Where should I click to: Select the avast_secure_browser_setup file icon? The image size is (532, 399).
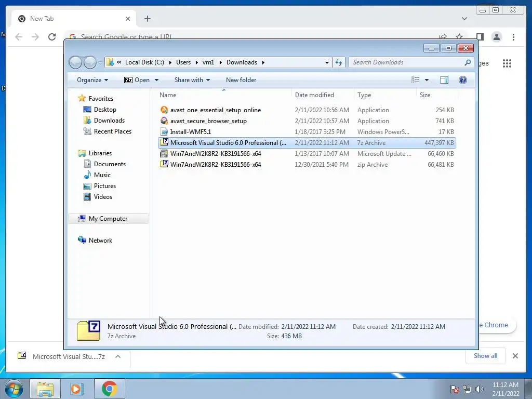pyautogui.click(x=164, y=121)
